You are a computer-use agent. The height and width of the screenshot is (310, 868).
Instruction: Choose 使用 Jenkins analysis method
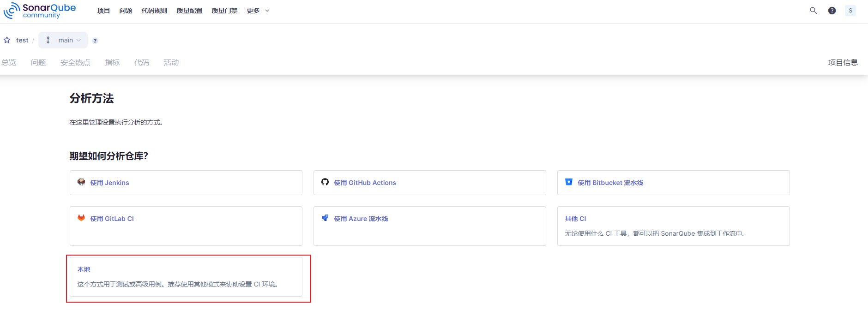coord(186,183)
